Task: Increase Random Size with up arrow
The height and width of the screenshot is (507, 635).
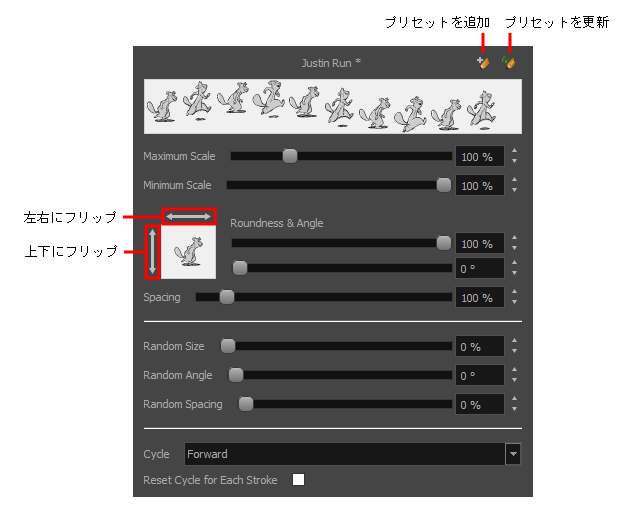Action: (x=514, y=341)
